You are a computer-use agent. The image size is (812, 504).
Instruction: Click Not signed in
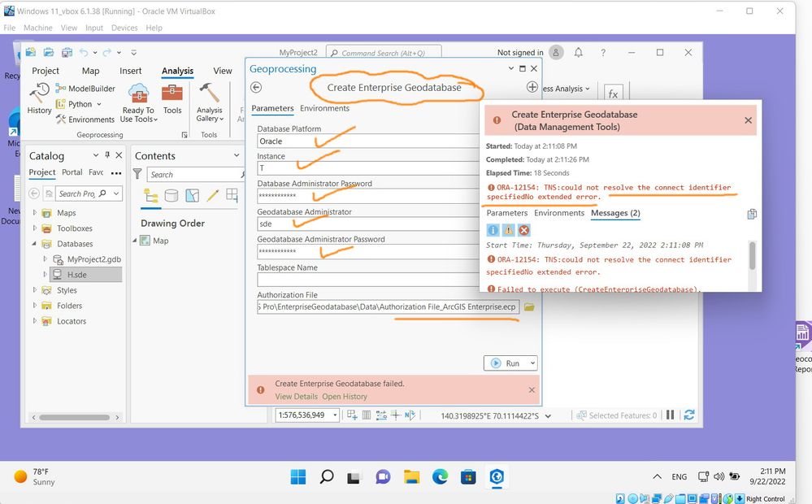pos(520,52)
